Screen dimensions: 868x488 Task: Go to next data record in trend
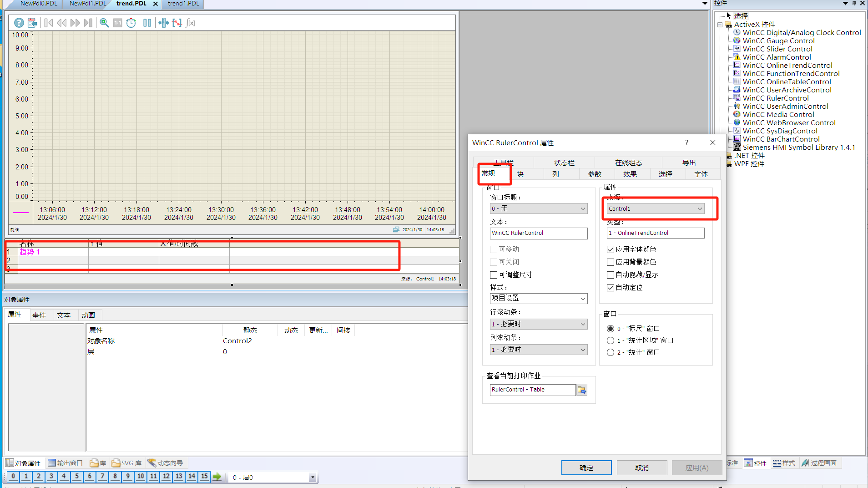(75, 23)
